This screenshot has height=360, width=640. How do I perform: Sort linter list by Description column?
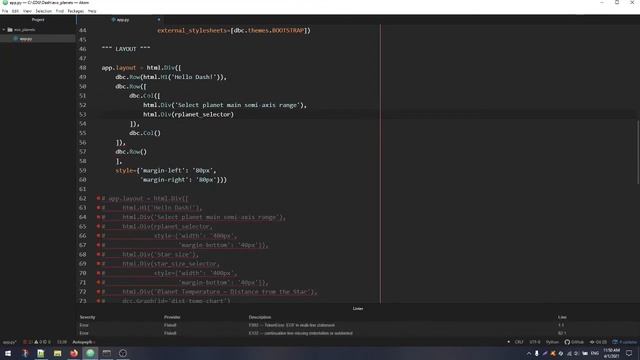click(260, 317)
